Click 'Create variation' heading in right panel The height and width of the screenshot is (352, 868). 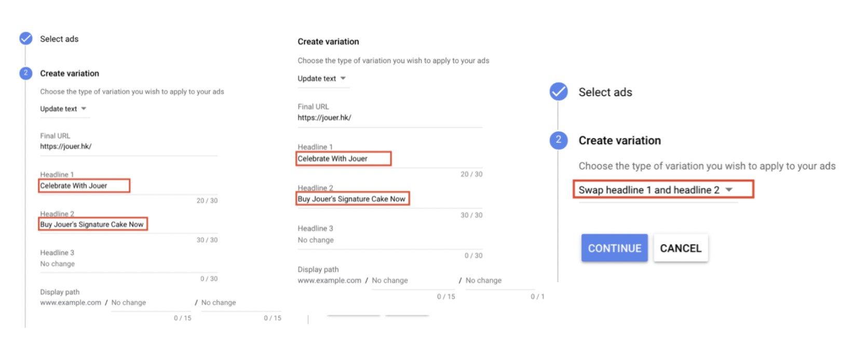tap(620, 141)
